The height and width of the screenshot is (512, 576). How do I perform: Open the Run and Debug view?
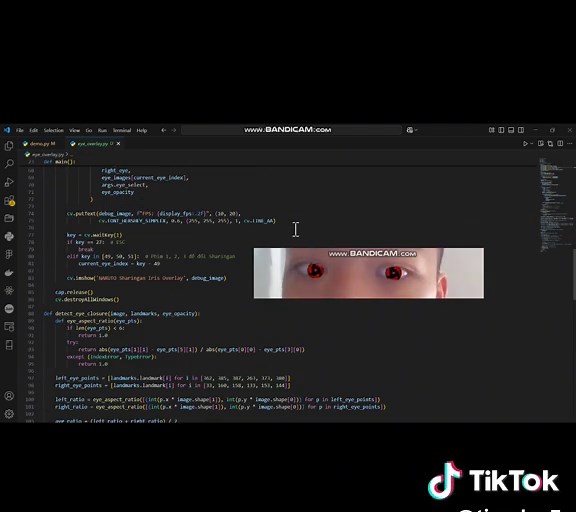click(9, 182)
